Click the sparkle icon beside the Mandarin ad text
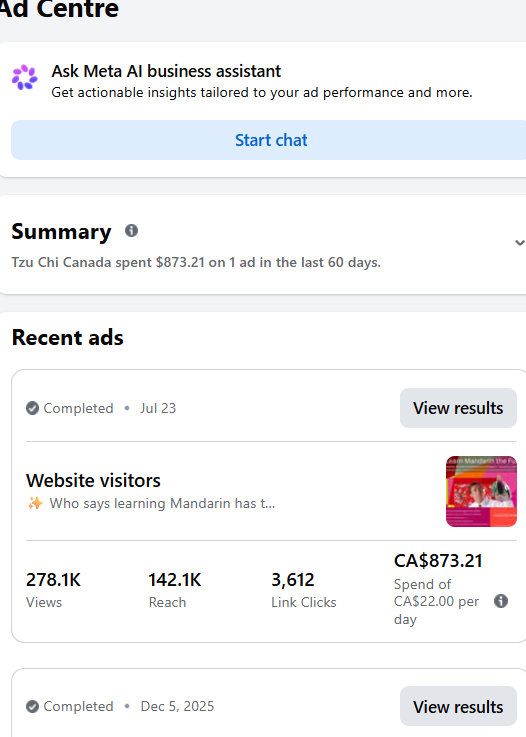The height and width of the screenshot is (737, 526). tap(35, 503)
